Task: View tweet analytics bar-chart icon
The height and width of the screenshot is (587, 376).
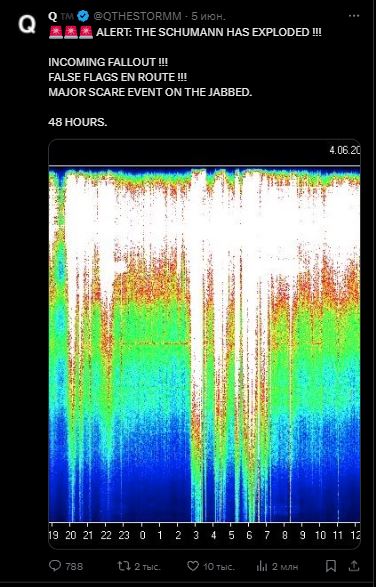Action: pos(262,566)
